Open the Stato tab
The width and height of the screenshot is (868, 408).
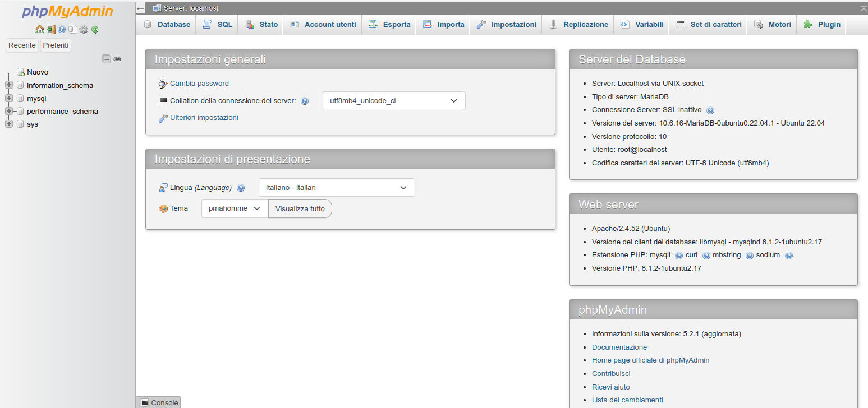[x=261, y=25]
